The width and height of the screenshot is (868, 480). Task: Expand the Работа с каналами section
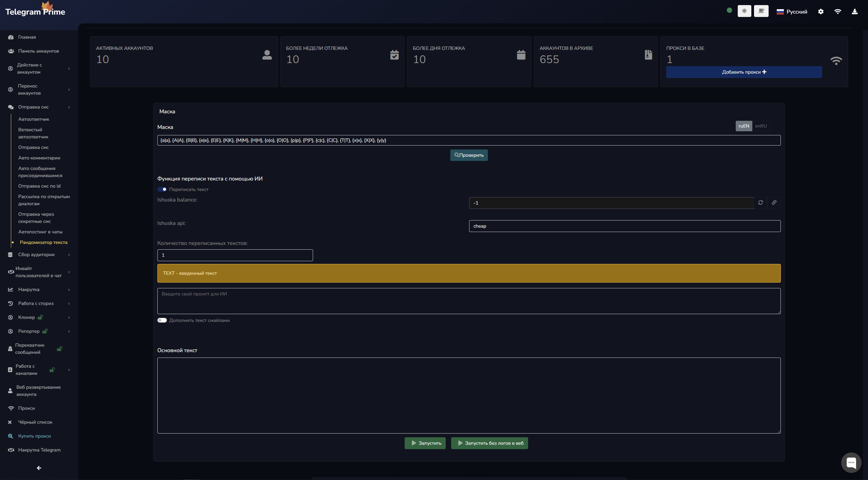coord(39,370)
